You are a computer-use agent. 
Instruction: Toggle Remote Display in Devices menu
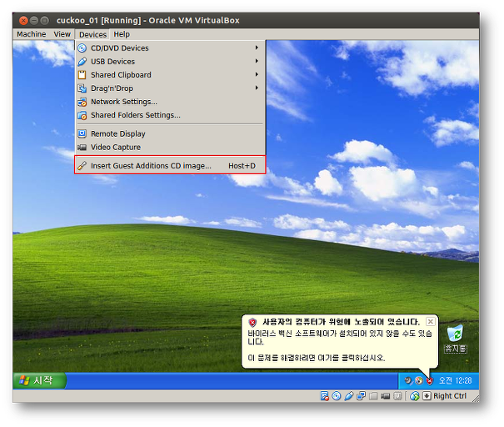pos(170,133)
